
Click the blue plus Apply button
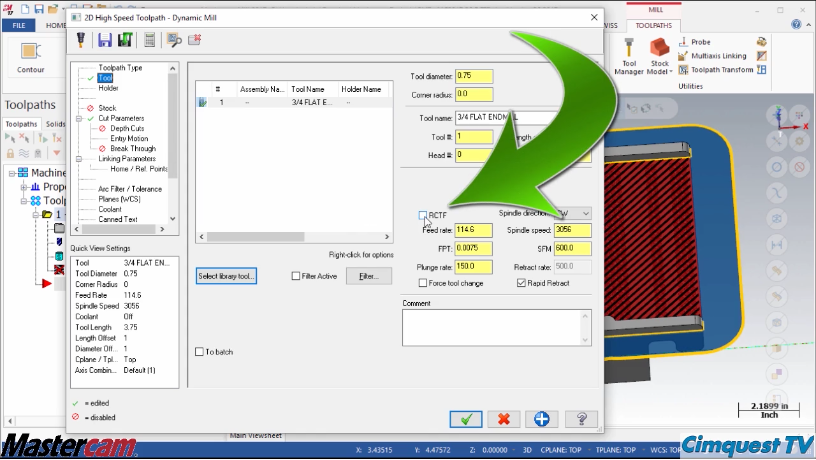coord(541,419)
